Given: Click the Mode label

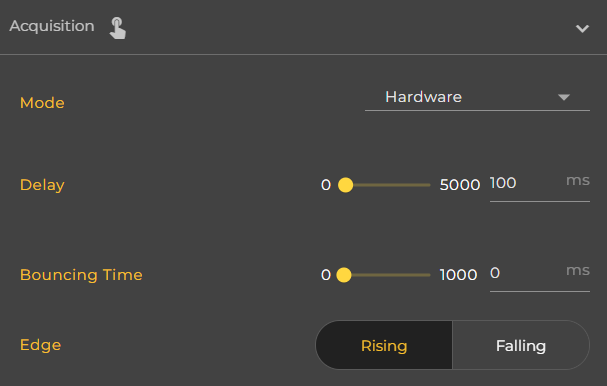Looking at the screenshot, I should (42, 103).
